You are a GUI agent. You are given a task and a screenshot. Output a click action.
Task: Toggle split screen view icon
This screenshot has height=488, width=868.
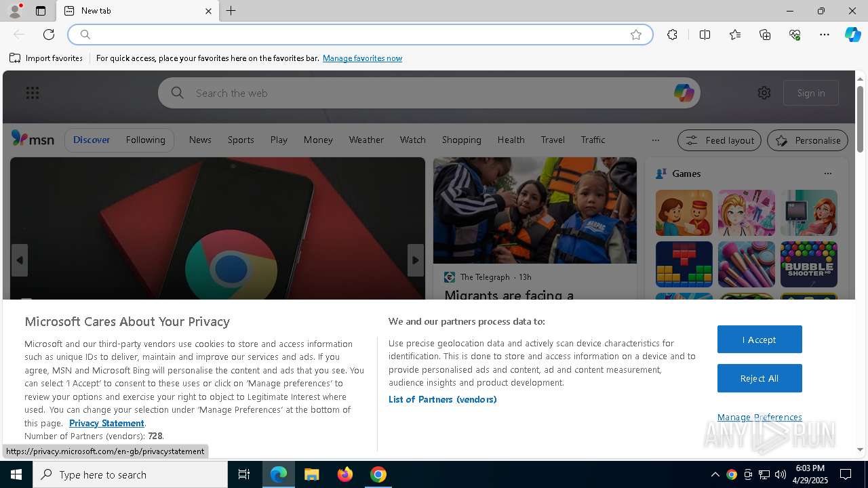pos(705,35)
